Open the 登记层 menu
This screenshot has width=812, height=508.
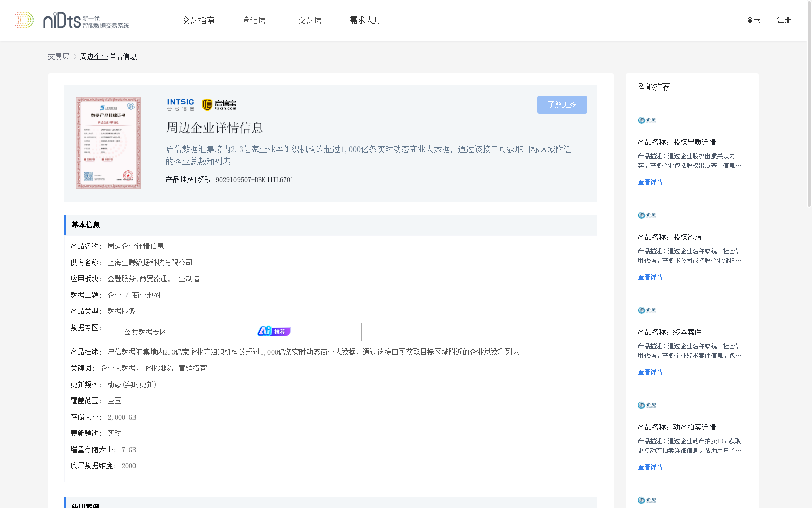coord(254,20)
